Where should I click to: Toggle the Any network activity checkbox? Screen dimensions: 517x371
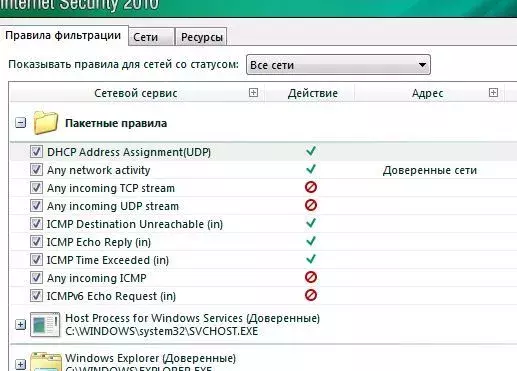(x=36, y=170)
